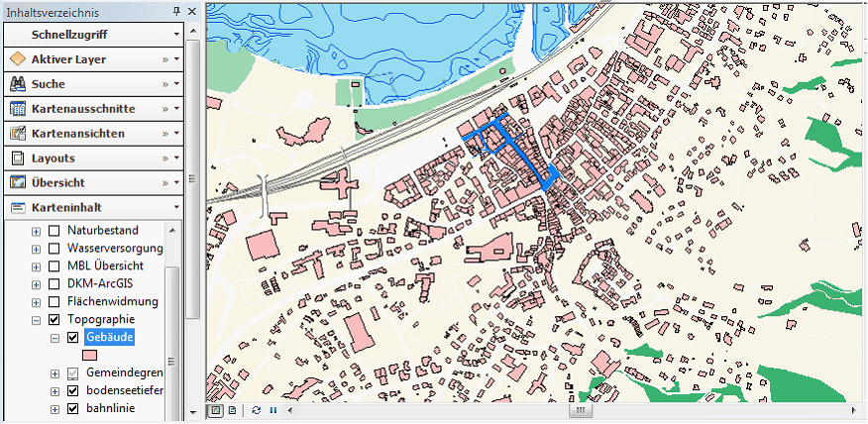Screen dimensions: 868x424
Task: Select the Wasserversorgung layer name
Action: (114, 248)
